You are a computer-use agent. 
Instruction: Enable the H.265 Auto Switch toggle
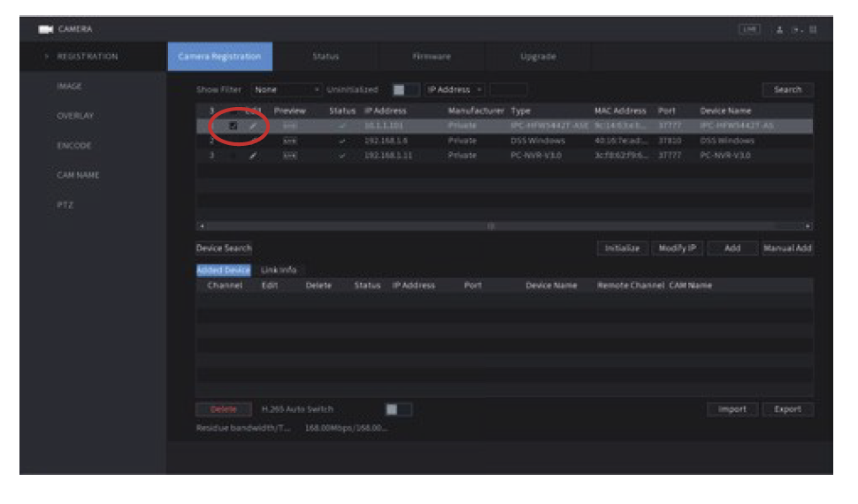(x=398, y=409)
